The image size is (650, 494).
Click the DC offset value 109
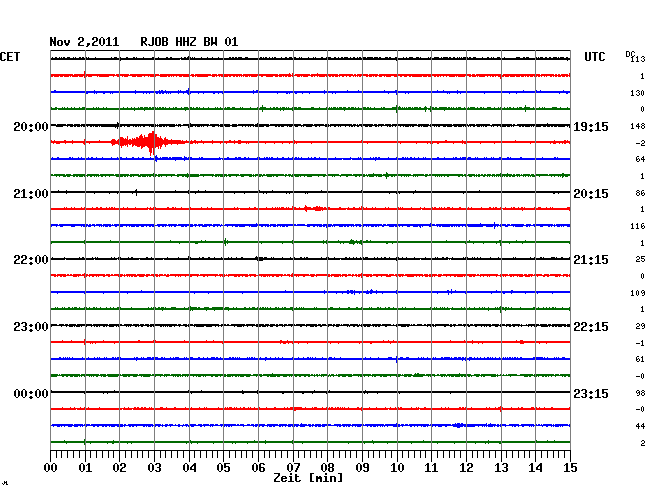638,293
